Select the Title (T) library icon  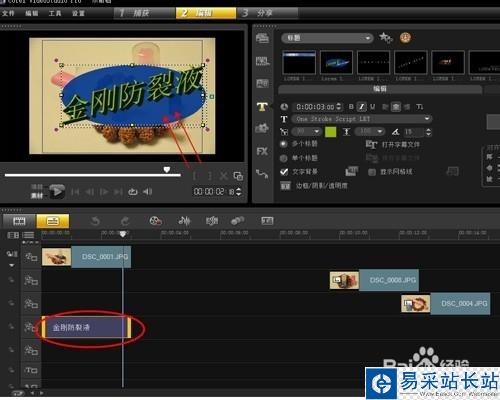point(262,107)
